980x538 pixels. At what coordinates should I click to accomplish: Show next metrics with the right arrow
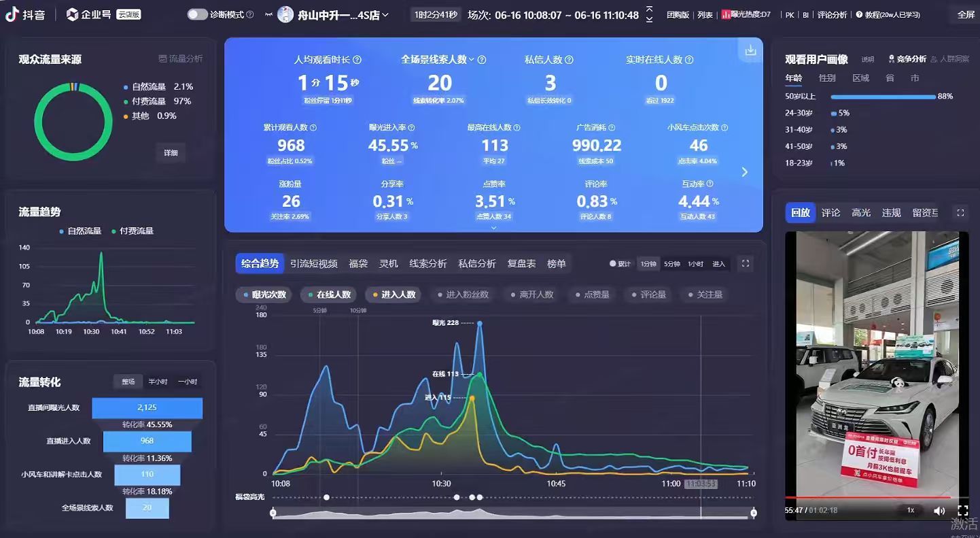pyautogui.click(x=745, y=172)
